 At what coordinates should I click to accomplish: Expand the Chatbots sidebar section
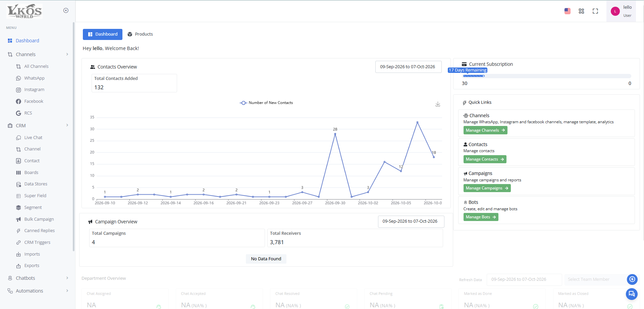[x=38, y=278]
